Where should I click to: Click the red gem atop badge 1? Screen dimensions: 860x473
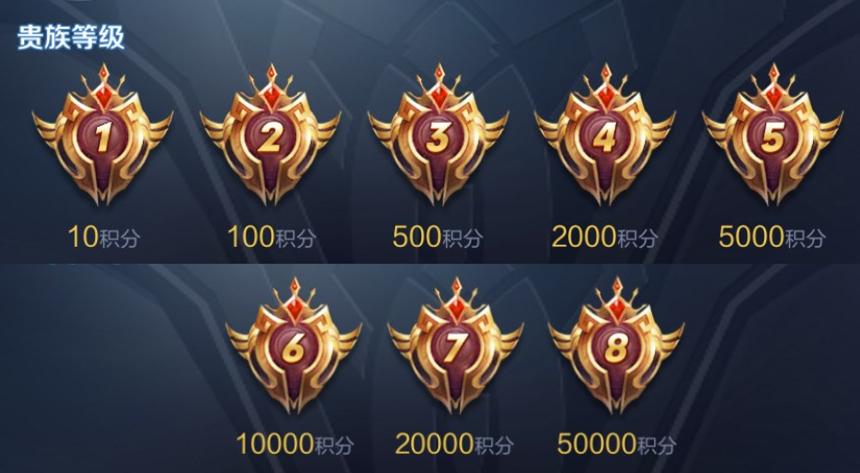103,93
